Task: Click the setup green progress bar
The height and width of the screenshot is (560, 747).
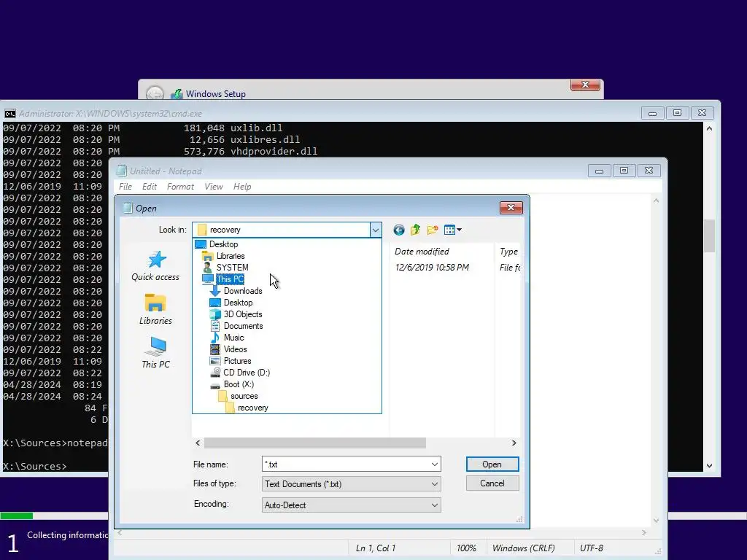Action: pos(17,516)
